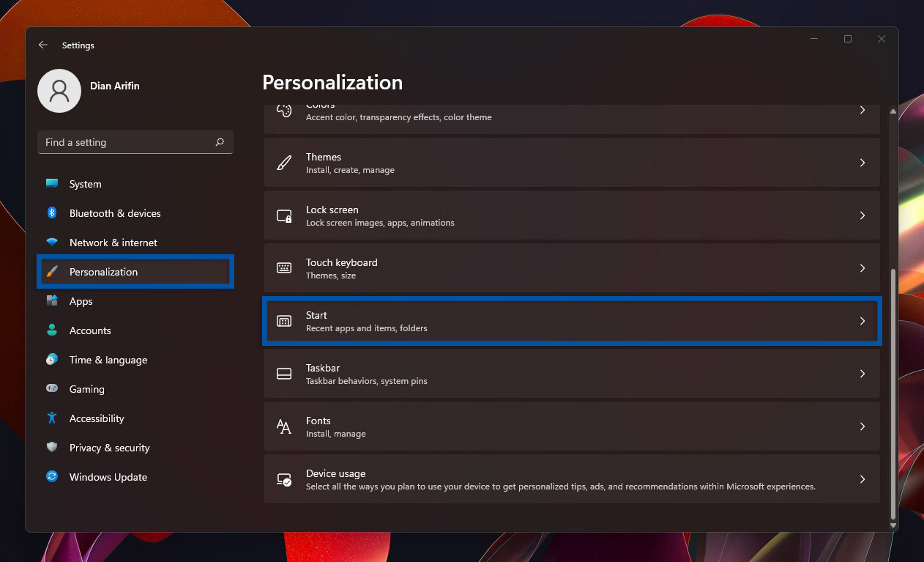
Task: Open Taskbar settings via its chevron
Action: click(862, 373)
